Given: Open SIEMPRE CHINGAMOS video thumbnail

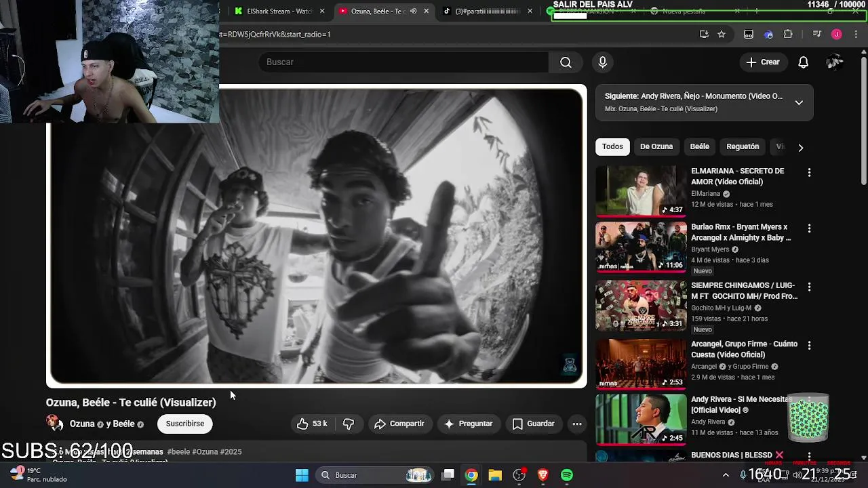Looking at the screenshot, I should (641, 306).
